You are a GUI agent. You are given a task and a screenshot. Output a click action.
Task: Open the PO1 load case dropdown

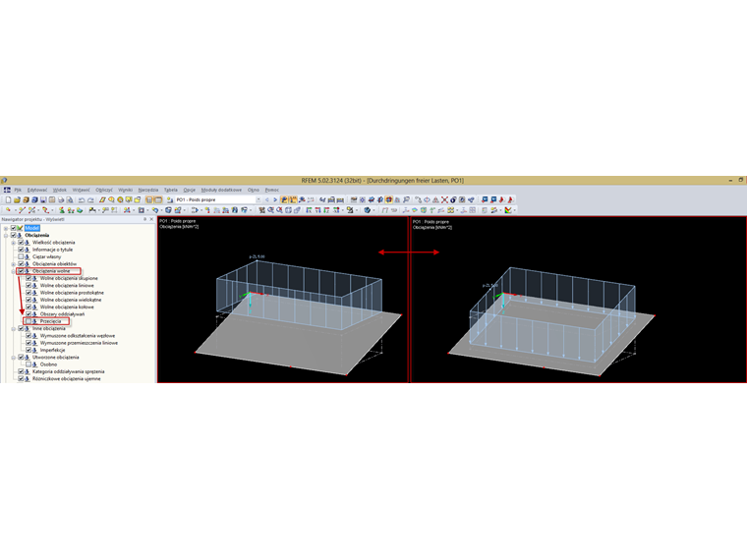259,200
